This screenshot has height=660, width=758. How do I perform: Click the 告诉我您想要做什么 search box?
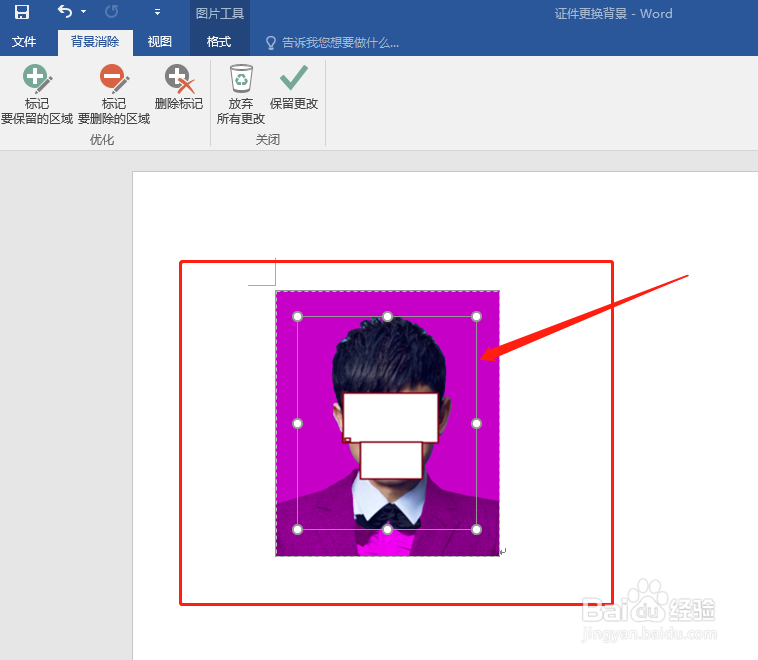(x=340, y=43)
